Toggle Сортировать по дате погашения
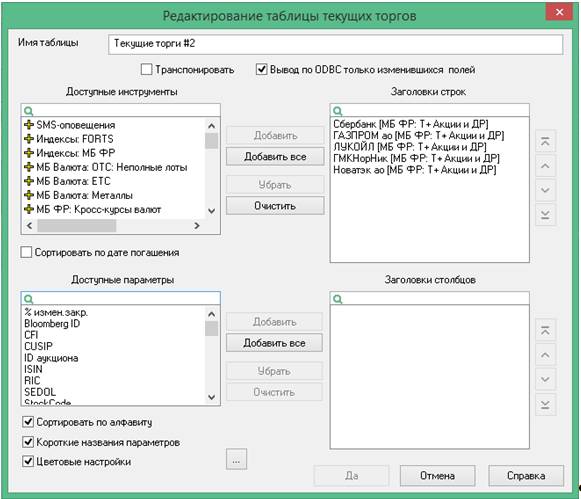Image resolution: width=581 pixels, height=499 pixels. [x=26, y=252]
